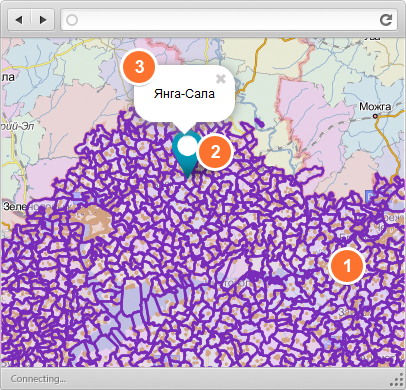Reload the page with the refresh icon
The image size is (406, 390).
click(x=386, y=20)
